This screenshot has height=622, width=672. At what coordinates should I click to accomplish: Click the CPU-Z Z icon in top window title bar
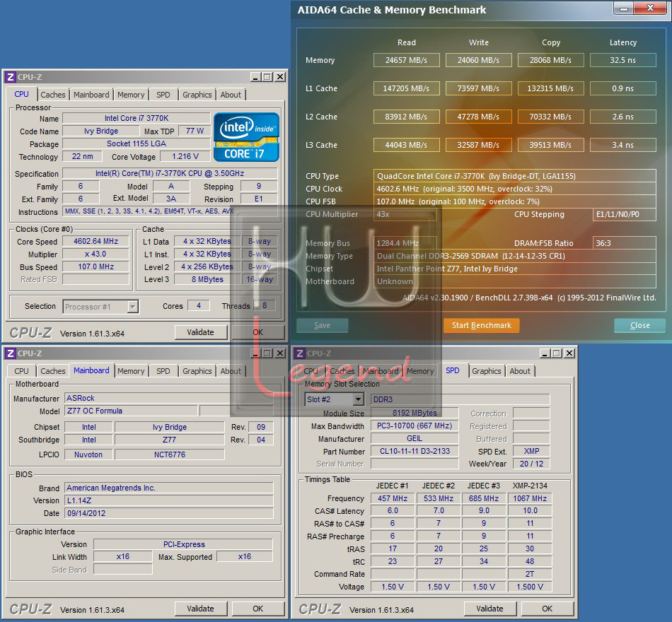11,77
